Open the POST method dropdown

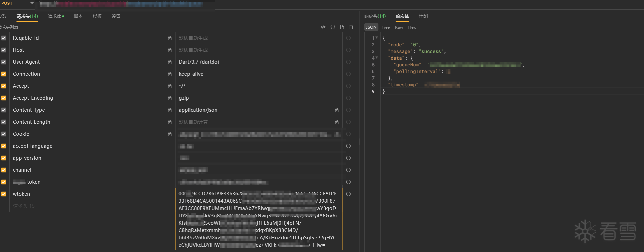click(x=32, y=3)
